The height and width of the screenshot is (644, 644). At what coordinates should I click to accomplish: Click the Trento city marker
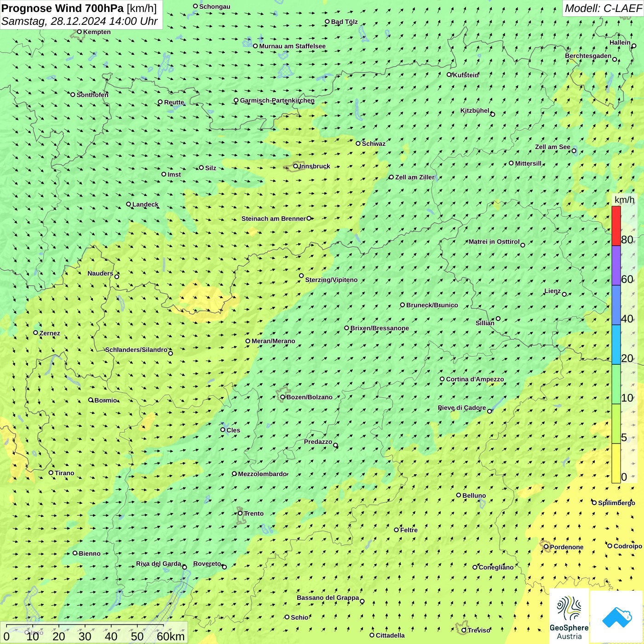click(x=240, y=513)
